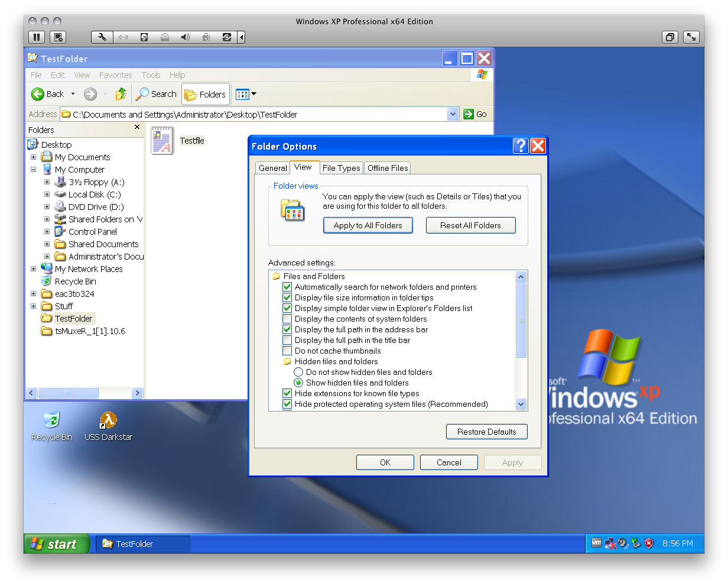The width and height of the screenshot is (728, 586).
Task: Expand the Stuff folder node
Action: 33,306
